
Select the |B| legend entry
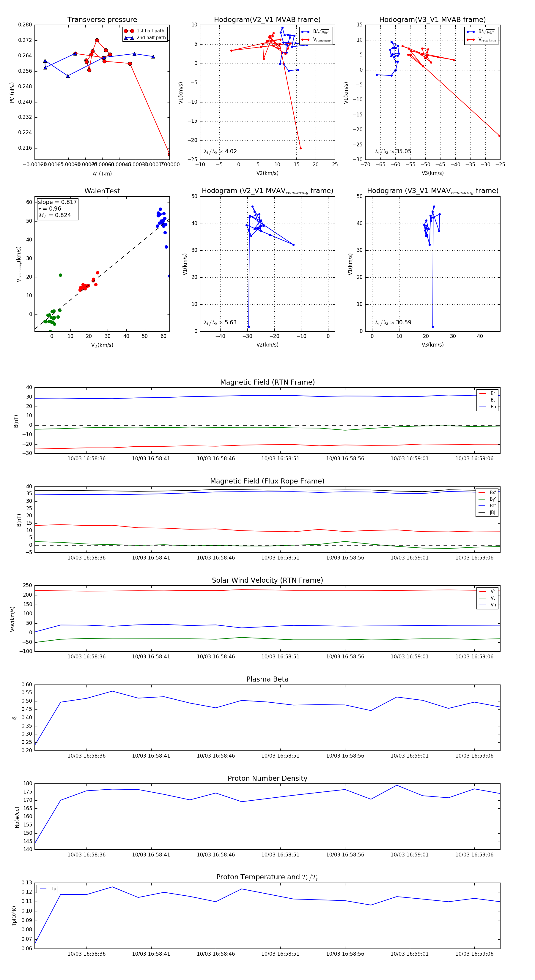[x=487, y=513]
